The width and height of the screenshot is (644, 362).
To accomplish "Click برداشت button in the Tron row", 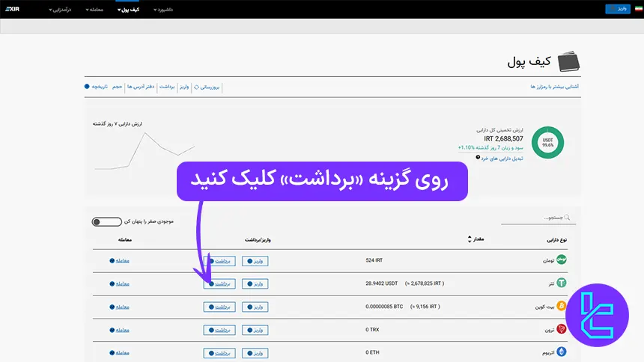I will tap(219, 330).
